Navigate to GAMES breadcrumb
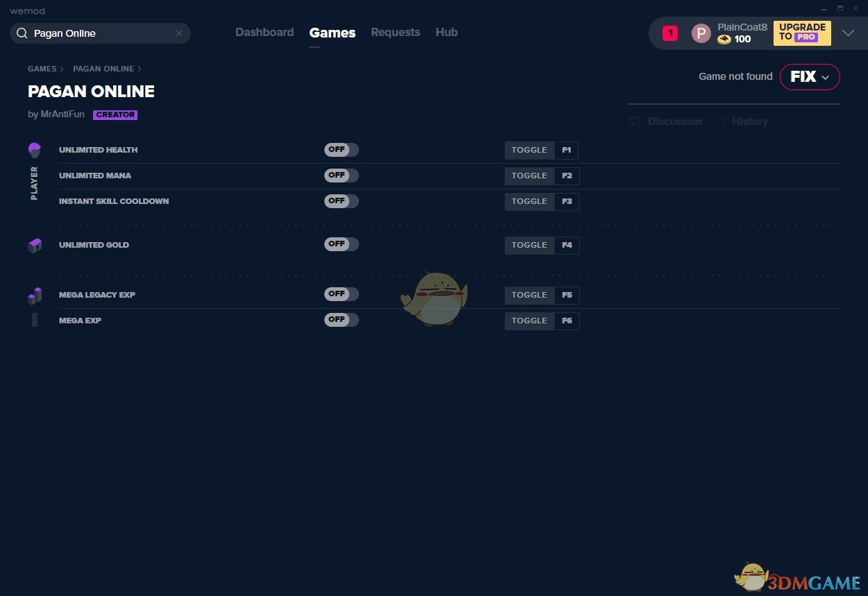Image resolution: width=868 pixels, height=596 pixels. [42, 69]
